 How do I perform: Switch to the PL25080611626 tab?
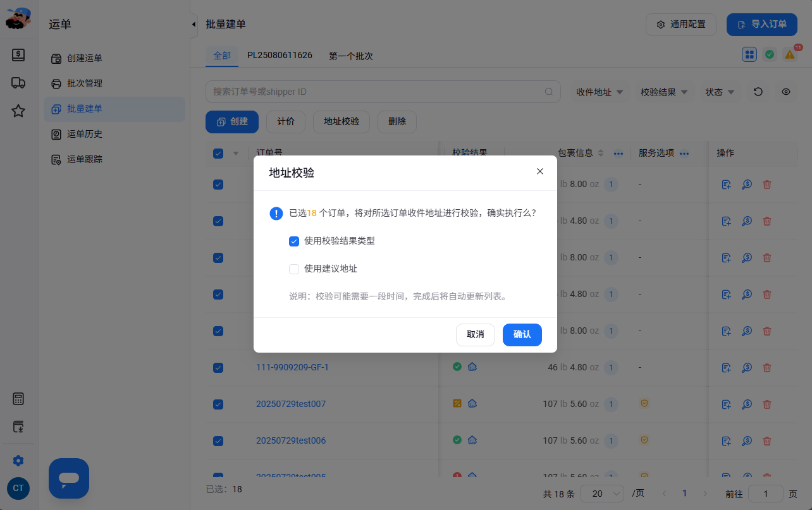[x=280, y=55]
